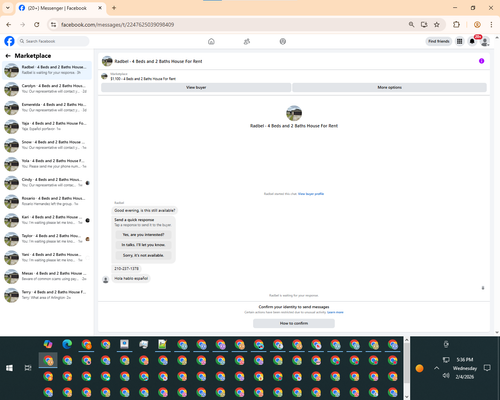
Task: Click the zoom magnifier icon in address bar
Action: click(x=411, y=25)
